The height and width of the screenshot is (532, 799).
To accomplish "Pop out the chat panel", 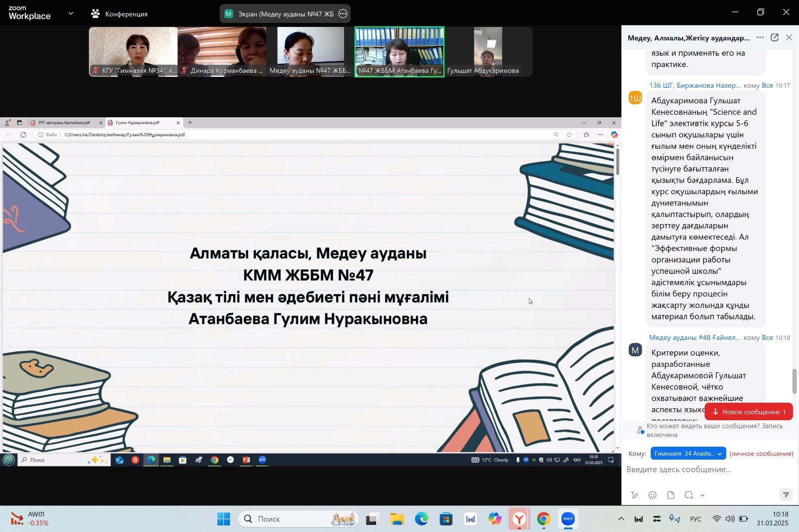I will (775, 37).
